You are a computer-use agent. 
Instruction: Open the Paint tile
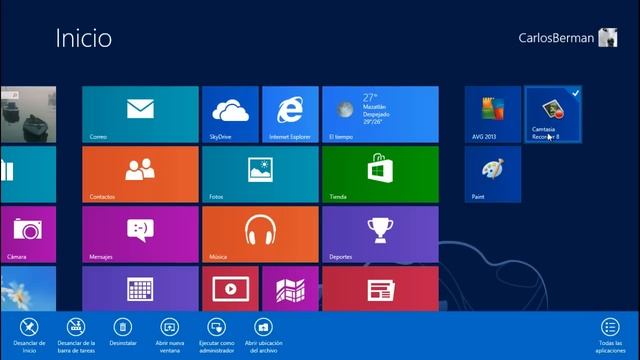pos(493,174)
